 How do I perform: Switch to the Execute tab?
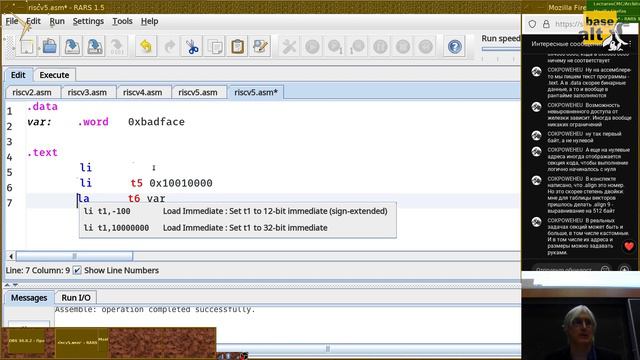pyautogui.click(x=54, y=75)
